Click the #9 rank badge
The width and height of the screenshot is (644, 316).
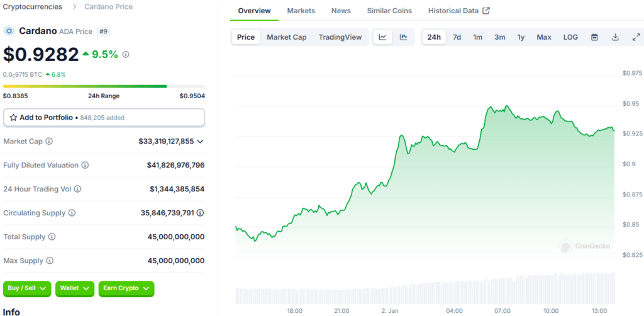point(103,31)
